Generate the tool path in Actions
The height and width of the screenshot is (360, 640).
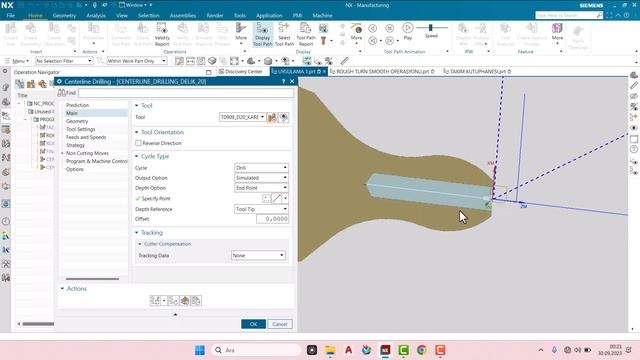coord(155,301)
